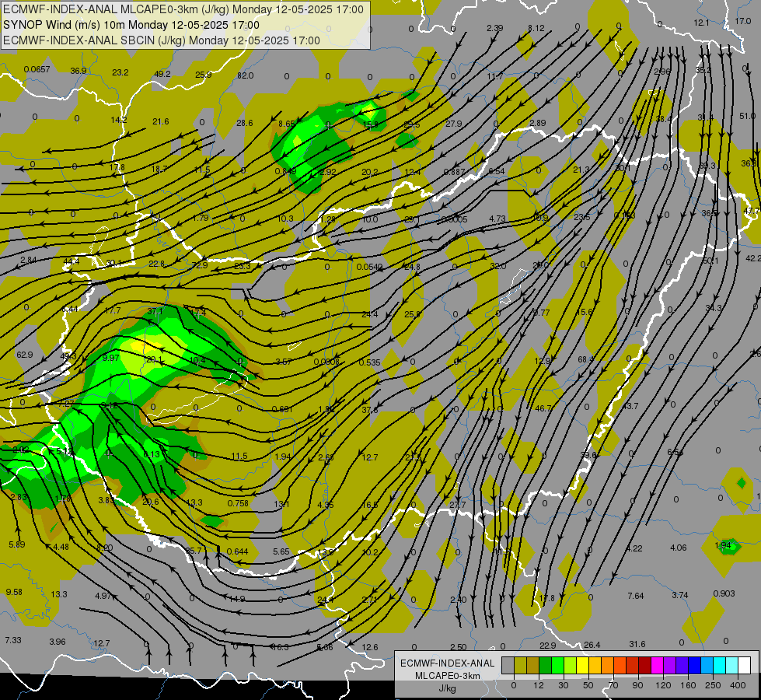Click the legend tick label 400

(738, 685)
